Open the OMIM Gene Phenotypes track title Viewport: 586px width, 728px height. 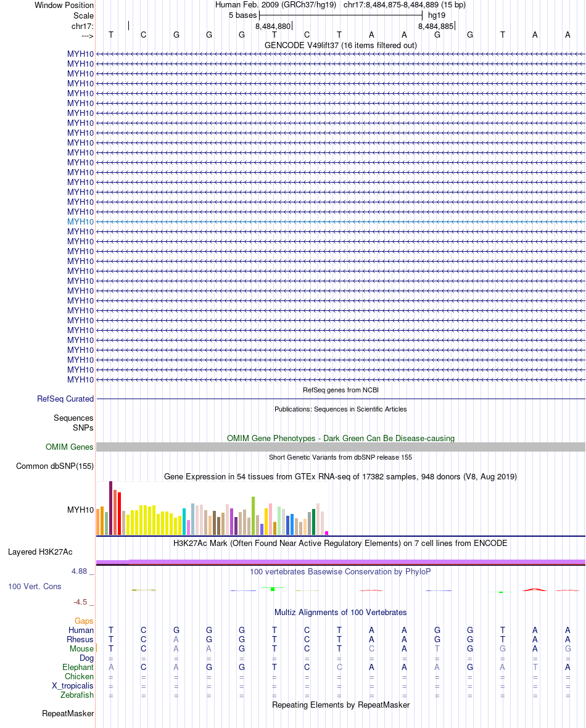[x=340, y=438]
